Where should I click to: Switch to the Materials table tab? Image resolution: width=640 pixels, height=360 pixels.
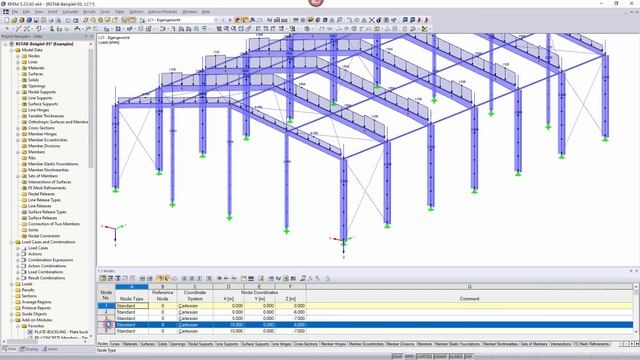[130, 344]
